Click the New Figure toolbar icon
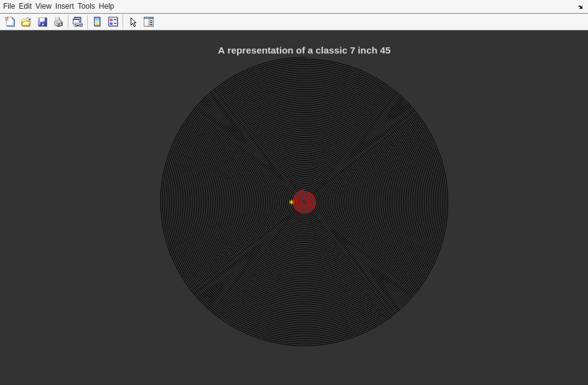Screen dimensions: 588x385 tap(10, 22)
